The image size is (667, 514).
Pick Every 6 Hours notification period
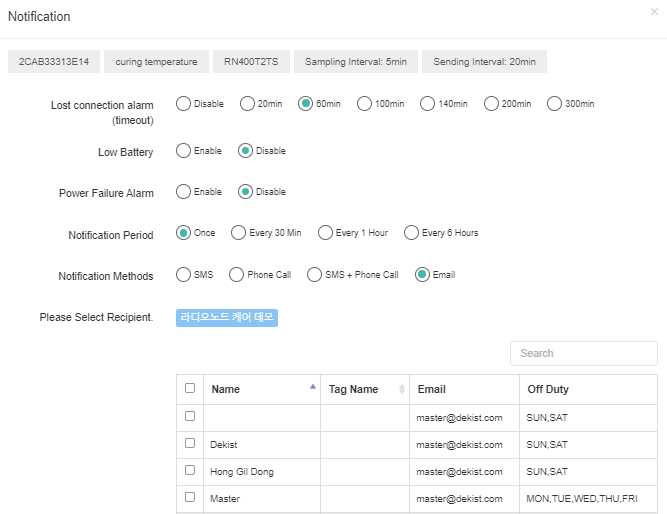point(411,233)
